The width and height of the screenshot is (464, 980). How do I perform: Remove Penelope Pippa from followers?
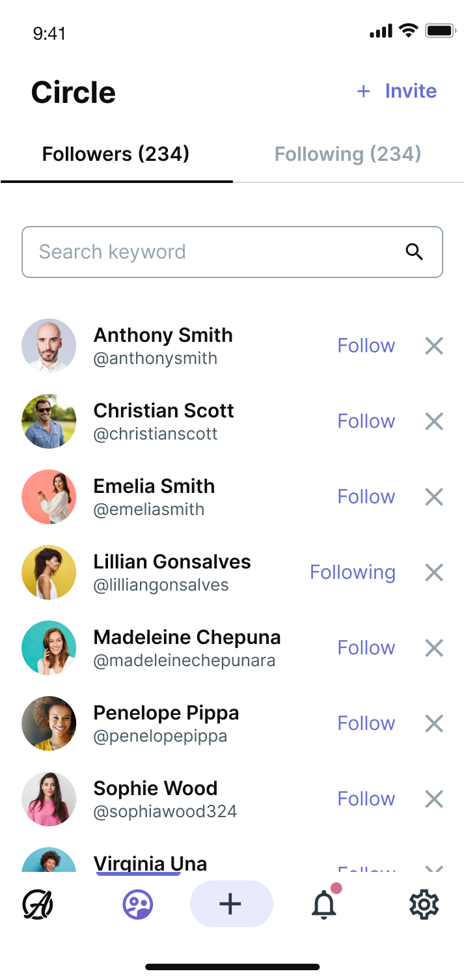(434, 723)
